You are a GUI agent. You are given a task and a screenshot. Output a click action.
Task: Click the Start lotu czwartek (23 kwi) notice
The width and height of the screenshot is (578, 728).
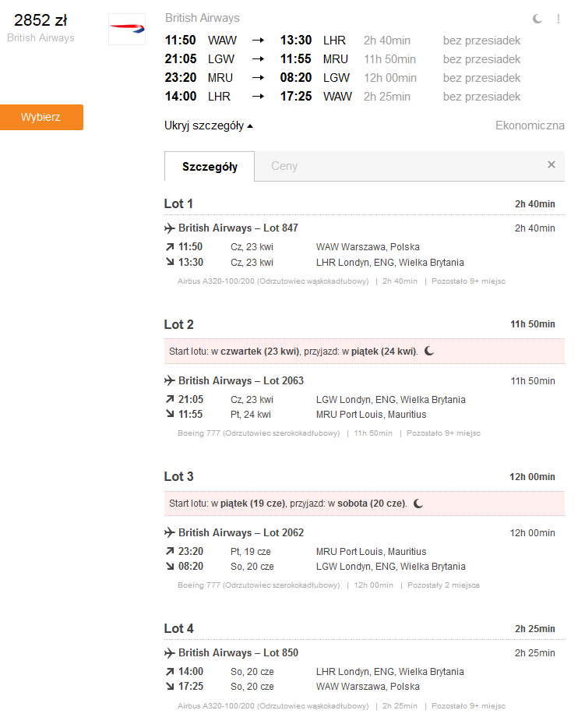pos(364,352)
